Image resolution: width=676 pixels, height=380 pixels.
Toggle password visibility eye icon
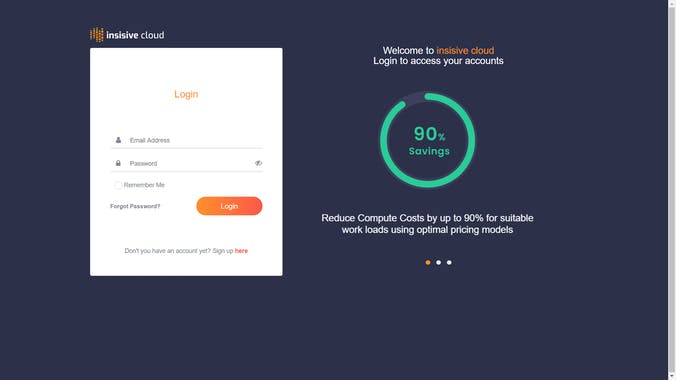coord(258,163)
